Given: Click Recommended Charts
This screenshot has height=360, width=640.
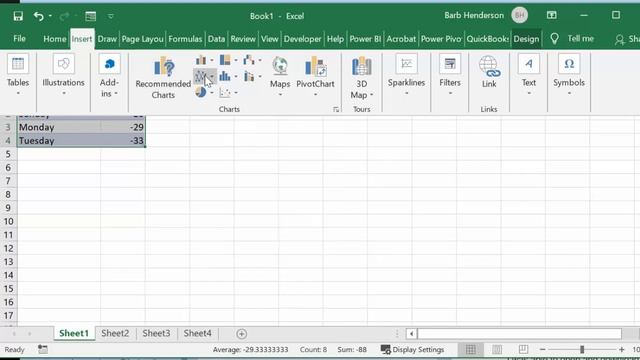Looking at the screenshot, I should (163, 78).
